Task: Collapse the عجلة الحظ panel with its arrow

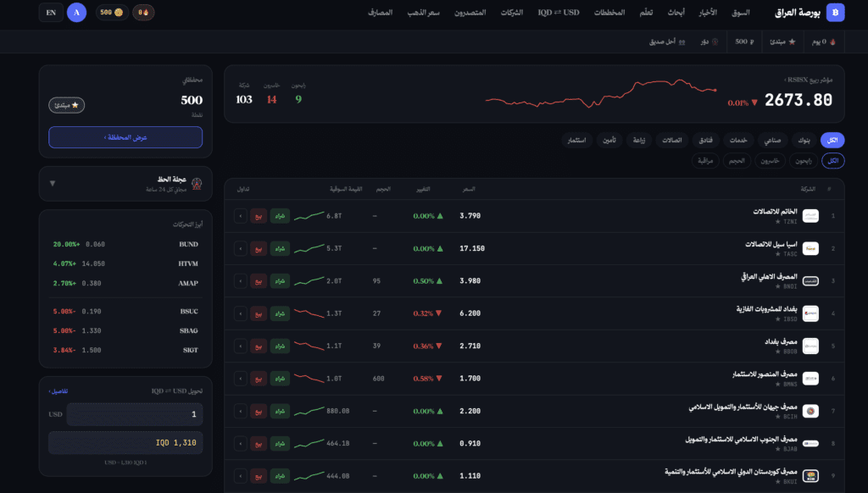Action: tap(53, 183)
